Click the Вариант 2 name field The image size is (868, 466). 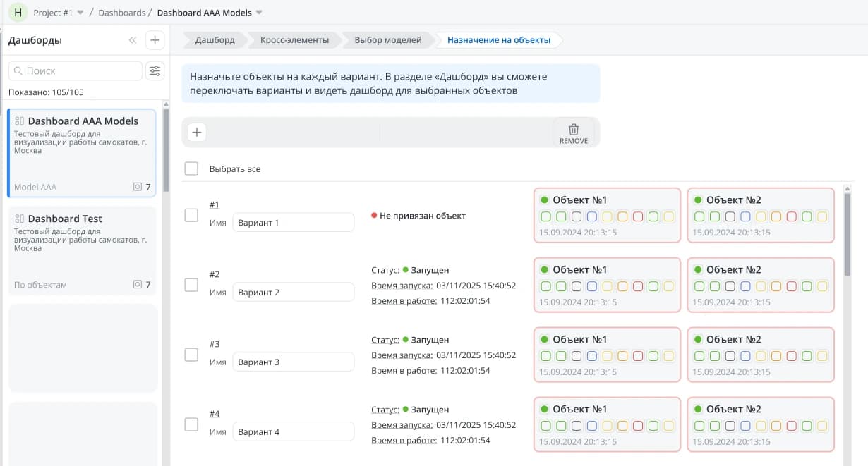click(x=293, y=293)
